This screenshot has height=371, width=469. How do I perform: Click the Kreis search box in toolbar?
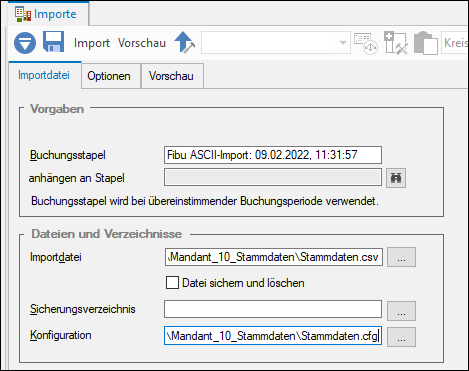pyautogui.click(x=455, y=43)
